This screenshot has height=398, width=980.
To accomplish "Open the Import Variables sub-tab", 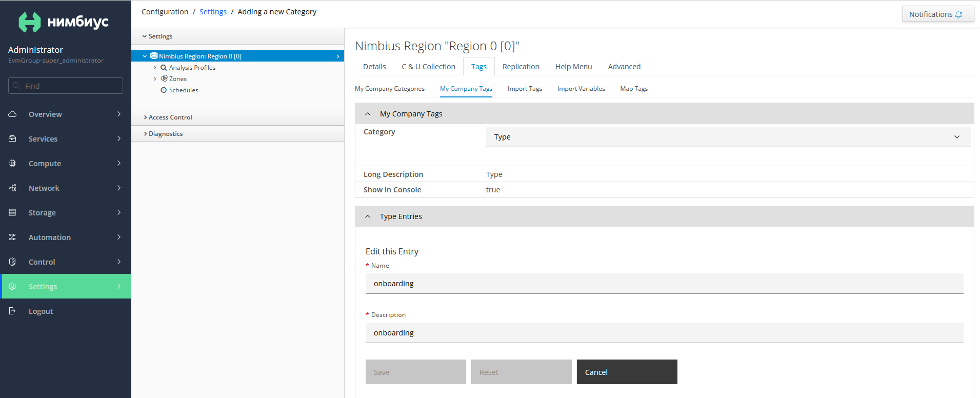I will [x=581, y=89].
